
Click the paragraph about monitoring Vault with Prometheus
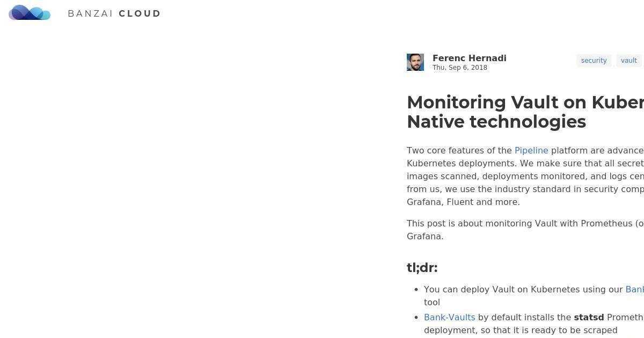point(525,230)
